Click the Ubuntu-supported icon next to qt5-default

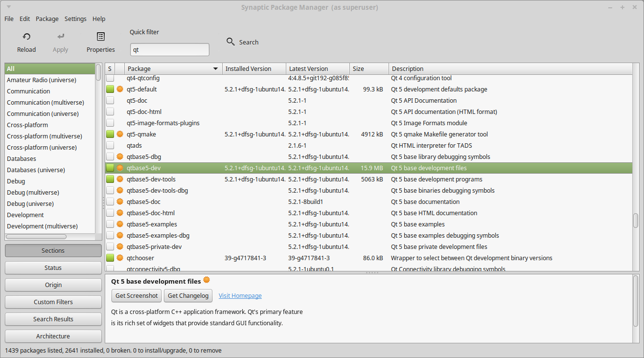(x=120, y=89)
